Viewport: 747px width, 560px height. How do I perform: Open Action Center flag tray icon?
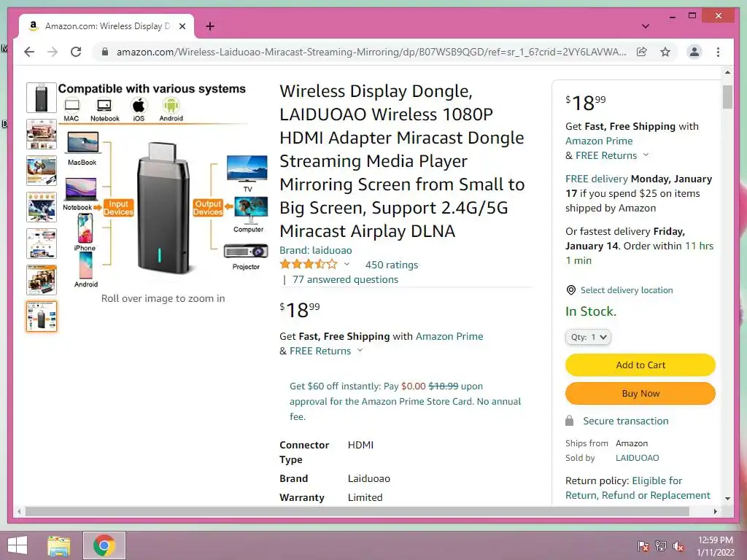pyautogui.click(x=643, y=545)
